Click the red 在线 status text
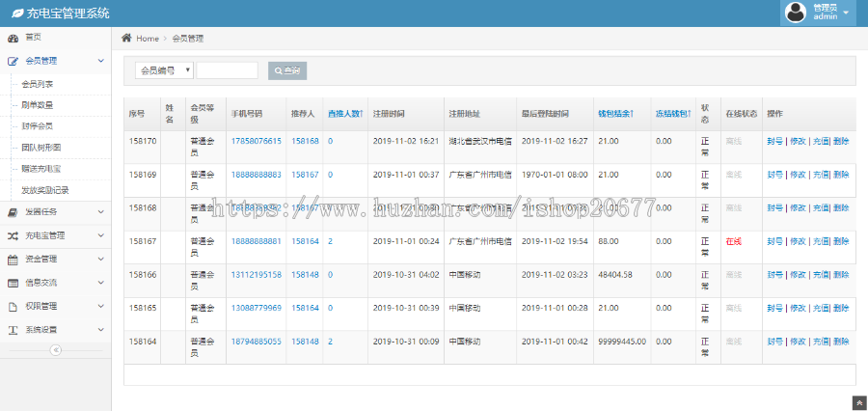This screenshot has height=411, width=868. 734,241
